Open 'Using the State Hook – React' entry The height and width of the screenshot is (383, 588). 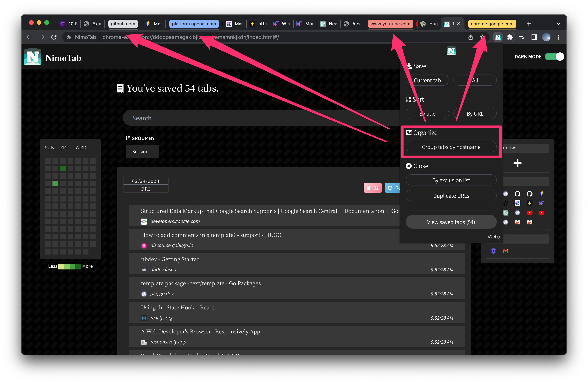pos(297,312)
